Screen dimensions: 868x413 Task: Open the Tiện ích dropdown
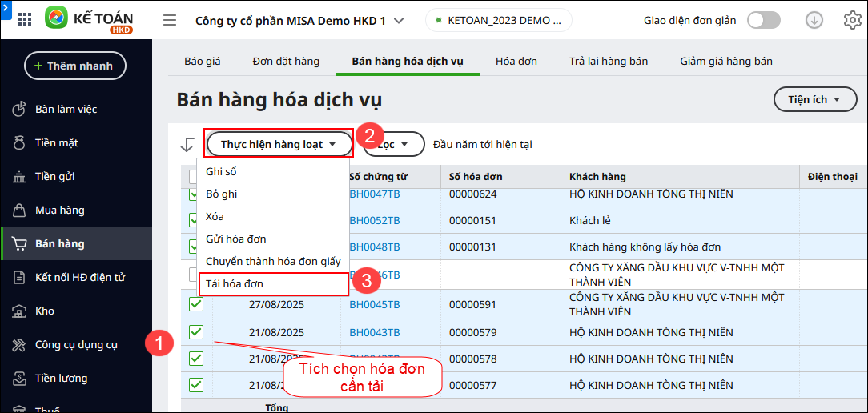tap(815, 99)
